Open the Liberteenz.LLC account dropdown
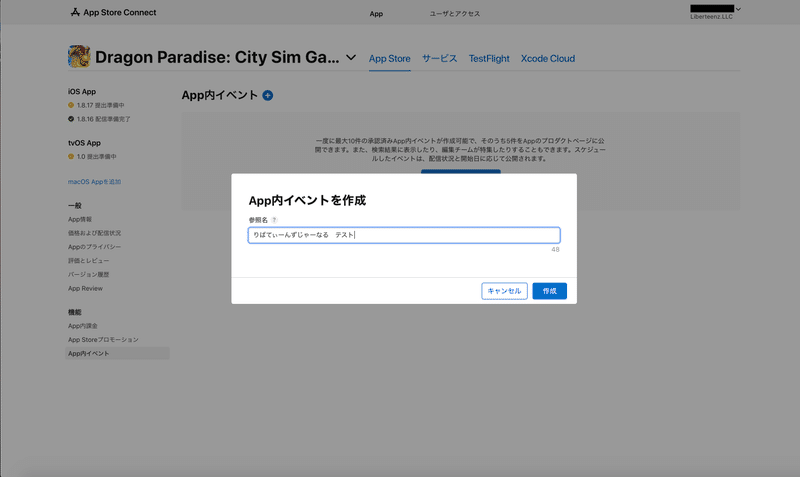Screen dimensions: 800x477 point(715,12)
